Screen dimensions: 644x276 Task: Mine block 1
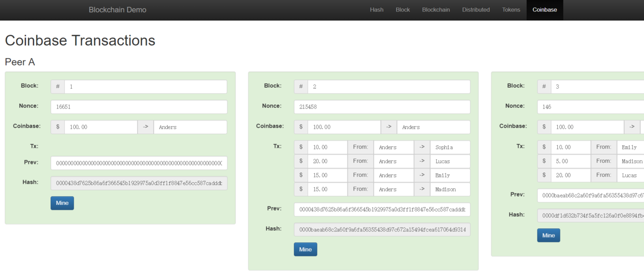pyautogui.click(x=62, y=203)
